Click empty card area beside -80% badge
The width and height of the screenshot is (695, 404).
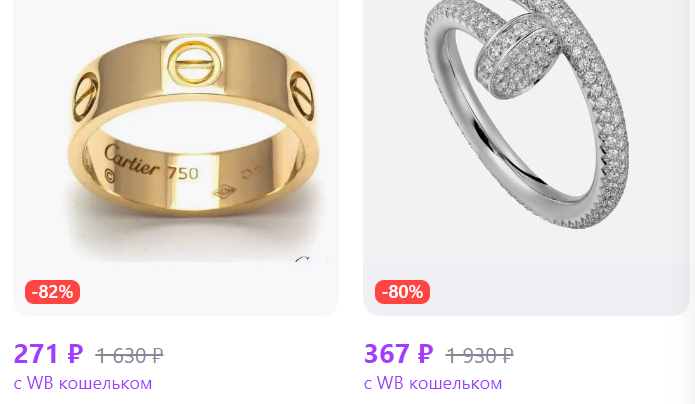pos(558,292)
